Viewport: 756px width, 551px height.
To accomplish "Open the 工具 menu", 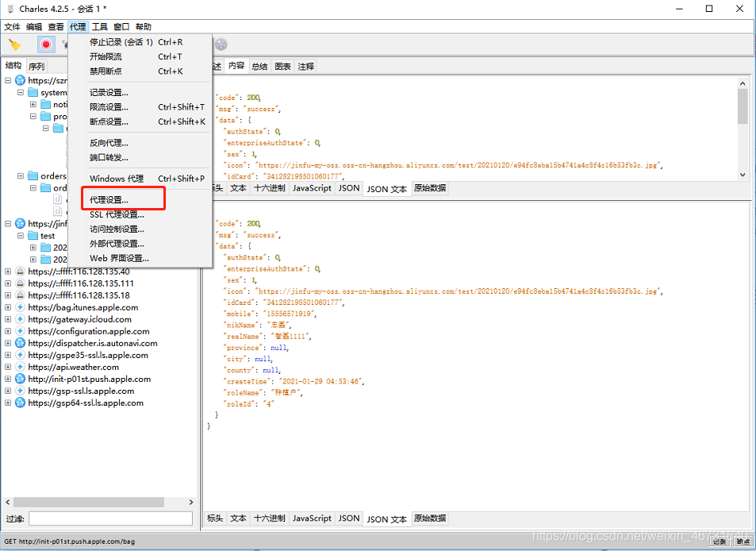I will click(x=100, y=26).
